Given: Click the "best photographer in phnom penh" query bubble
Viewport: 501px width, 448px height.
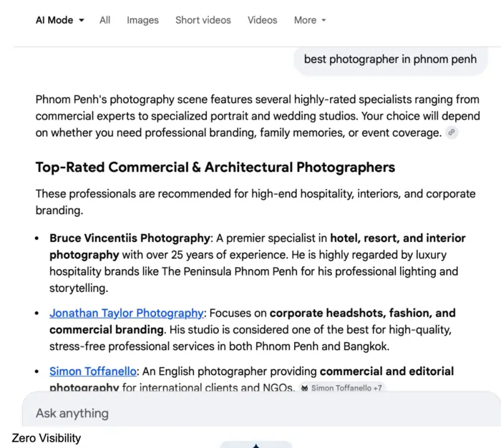Looking at the screenshot, I should click(x=390, y=59).
